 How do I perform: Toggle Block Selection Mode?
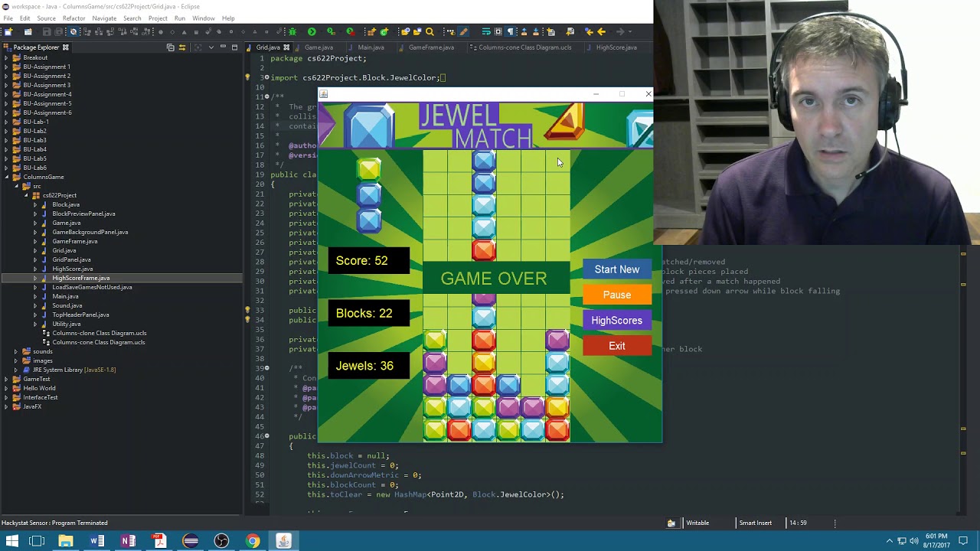[498, 31]
